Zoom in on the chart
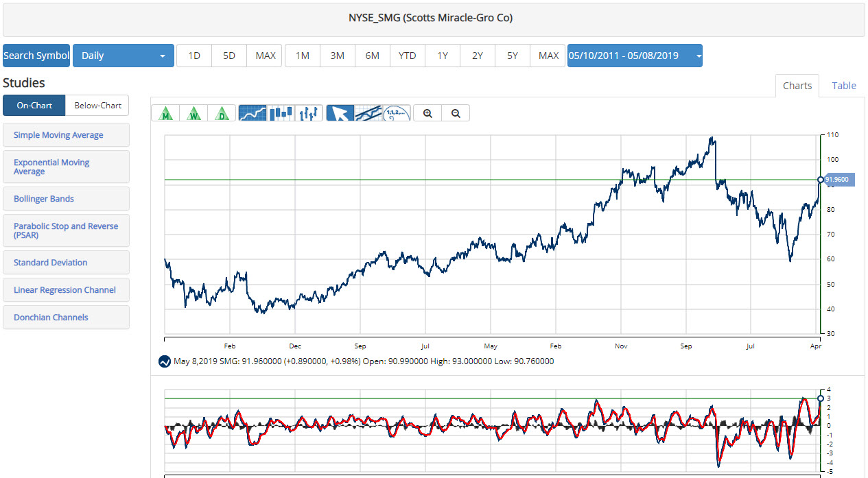 (427, 113)
